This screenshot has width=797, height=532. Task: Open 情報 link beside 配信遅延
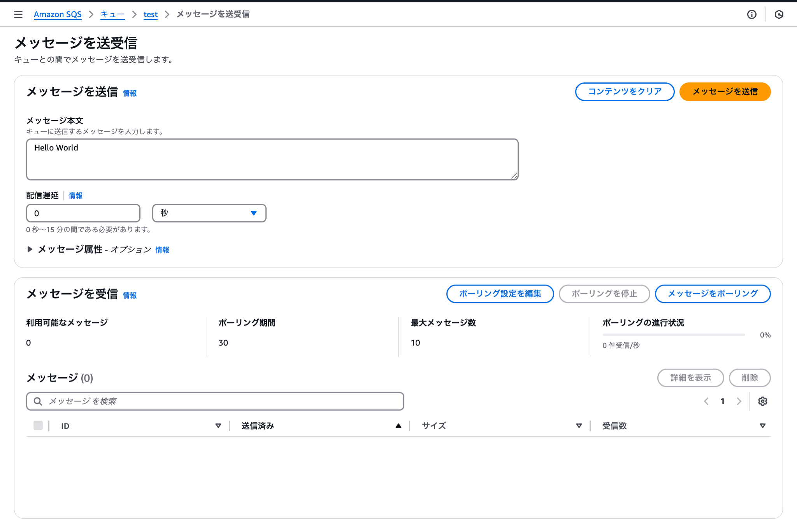pyautogui.click(x=75, y=196)
